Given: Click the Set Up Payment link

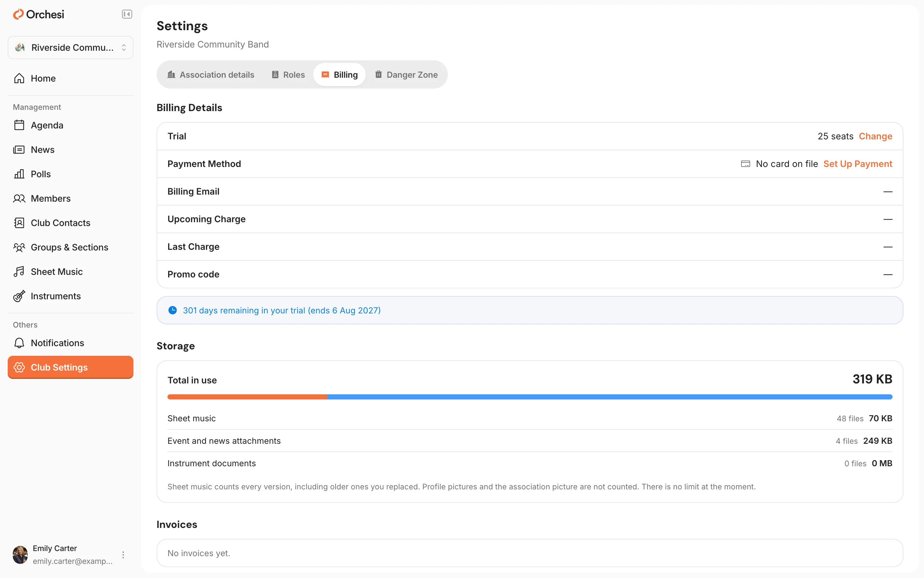Looking at the screenshot, I should pyautogui.click(x=858, y=164).
